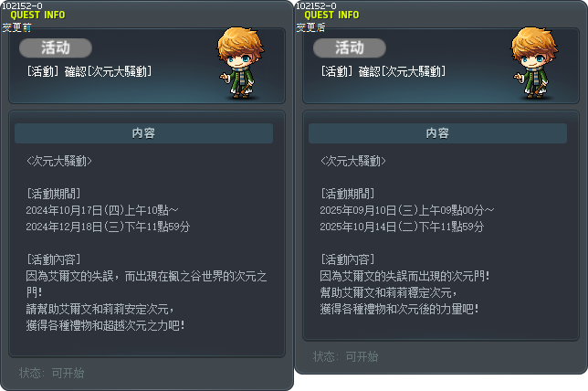The width and height of the screenshot is (588, 391).
Task: Click the 2024年12月18日 end date line
Action: 108,227
